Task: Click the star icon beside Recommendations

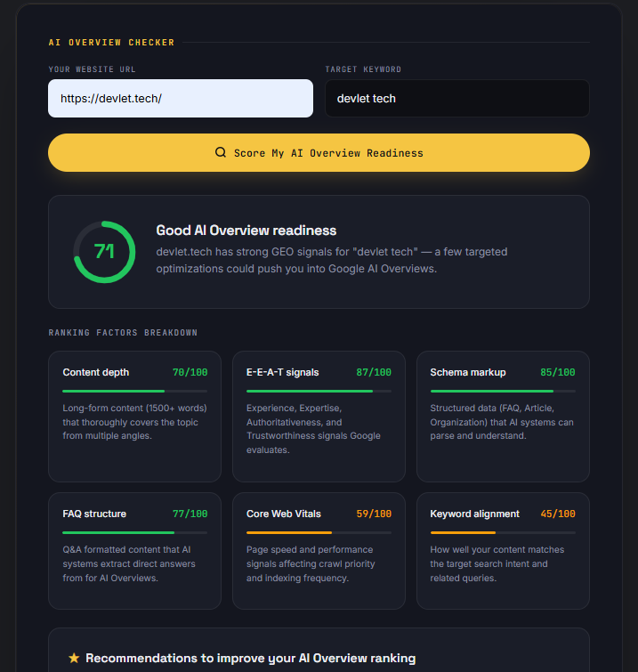Action: click(74, 658)
